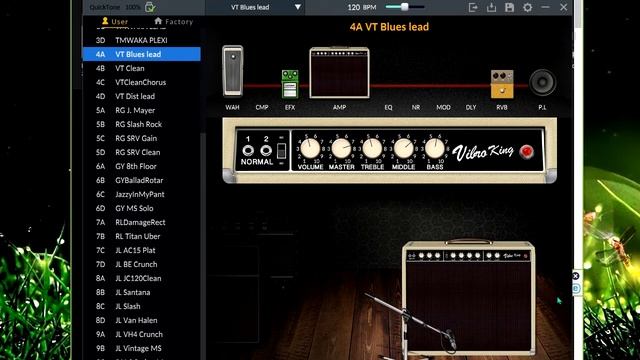Minimize the editor window
Image resolution: width=640 pixels, height=360 pixels.
(545, 7)
